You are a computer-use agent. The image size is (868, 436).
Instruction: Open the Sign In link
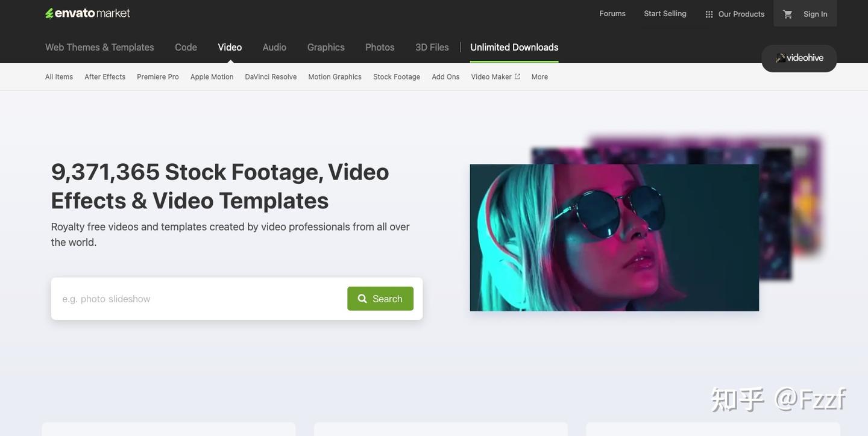click(815, 14)
